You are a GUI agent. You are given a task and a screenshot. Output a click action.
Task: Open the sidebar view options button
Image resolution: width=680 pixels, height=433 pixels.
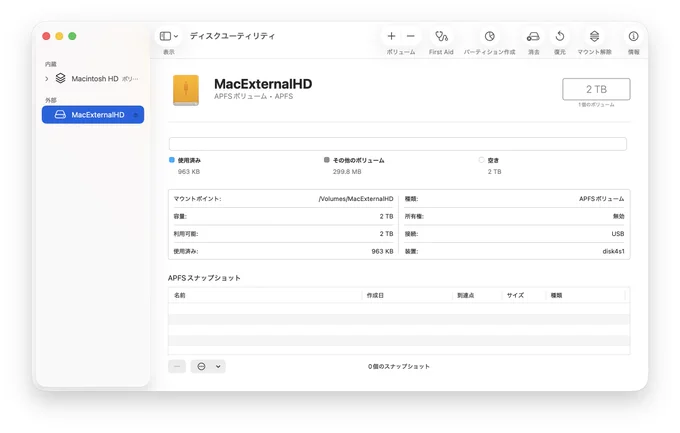tap(169, 36)
